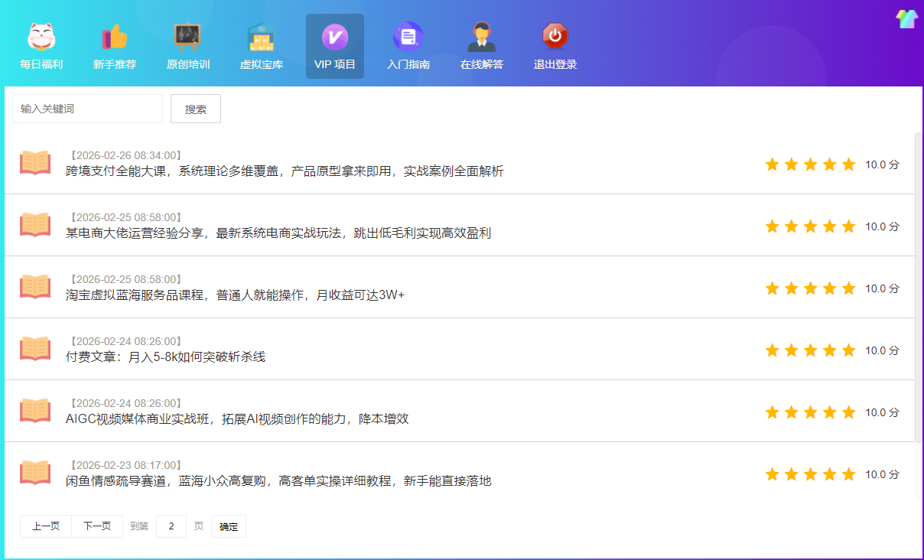Confirm page jump with 确定 button
924x560 pixels.
pyautogui.click(x=228, y=526)
